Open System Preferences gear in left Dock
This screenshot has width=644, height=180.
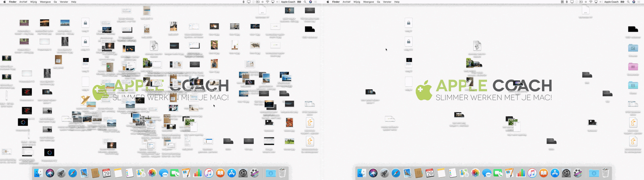[243, 173]
